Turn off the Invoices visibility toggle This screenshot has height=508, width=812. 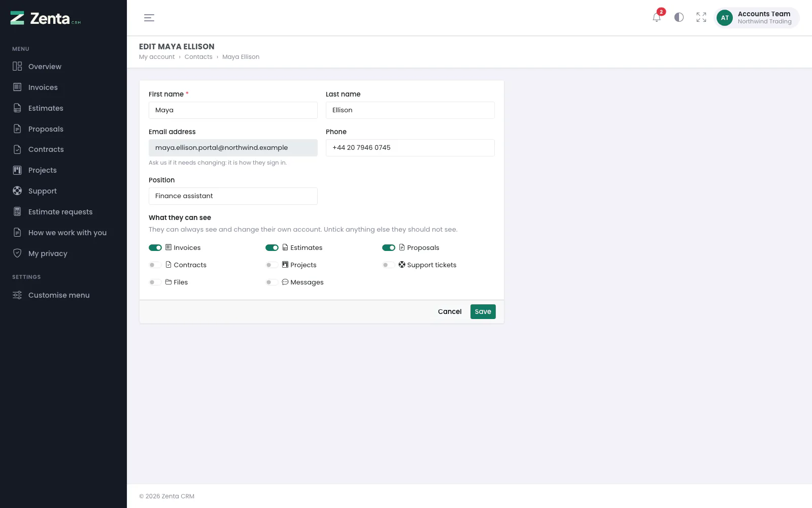(155, 248)
